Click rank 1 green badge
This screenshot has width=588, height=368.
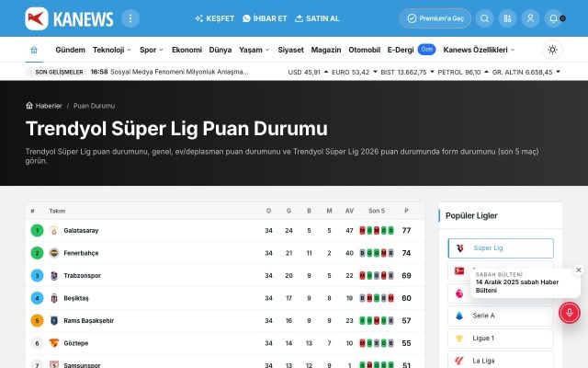point(37,231)
